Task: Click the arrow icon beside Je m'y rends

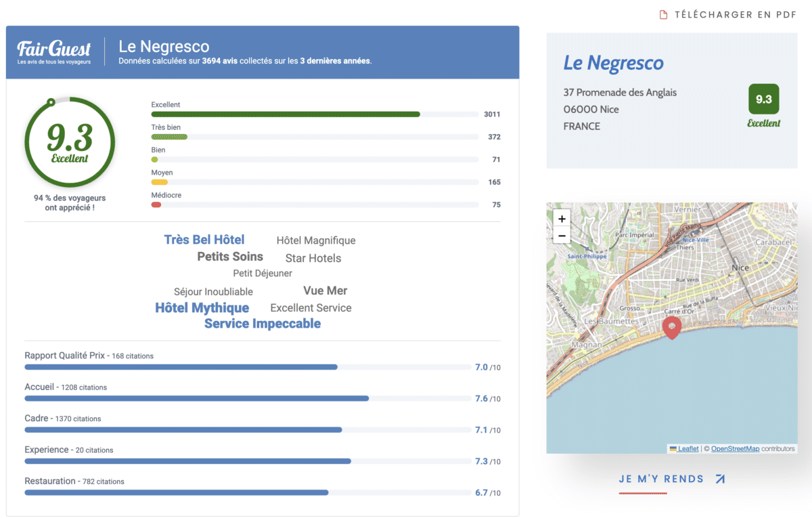Action: [x=720, y=479]
